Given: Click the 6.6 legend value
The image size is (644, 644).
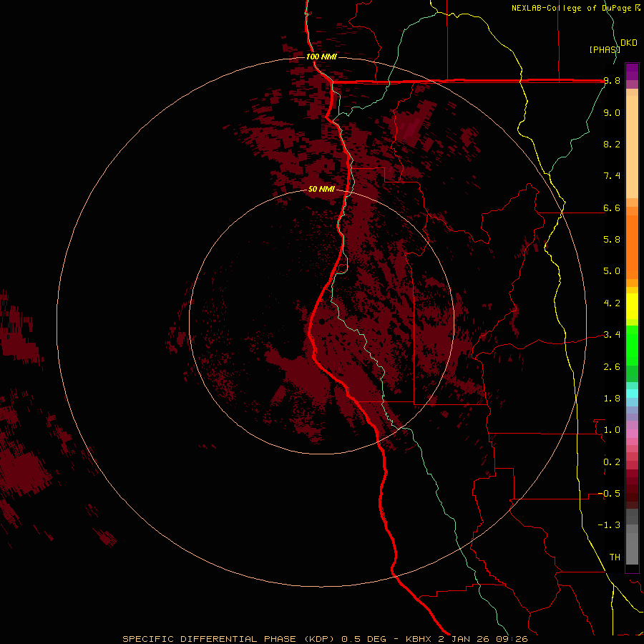Looking at the screenshot, I should click(612, 208).
